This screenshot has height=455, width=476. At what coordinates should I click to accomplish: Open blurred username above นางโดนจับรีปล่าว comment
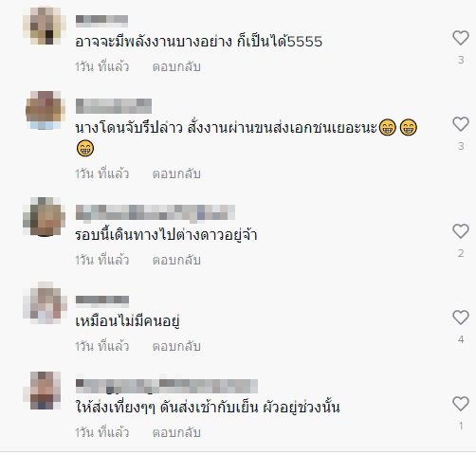pyautogui.click(x=114, y=106)
